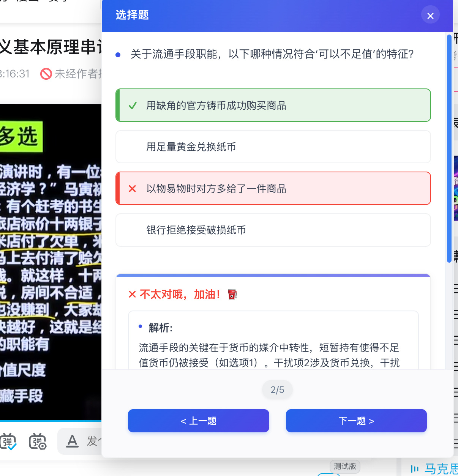
Task: Select answer 用足量黄金兑换纸币
Action: [x=273, y=147]
